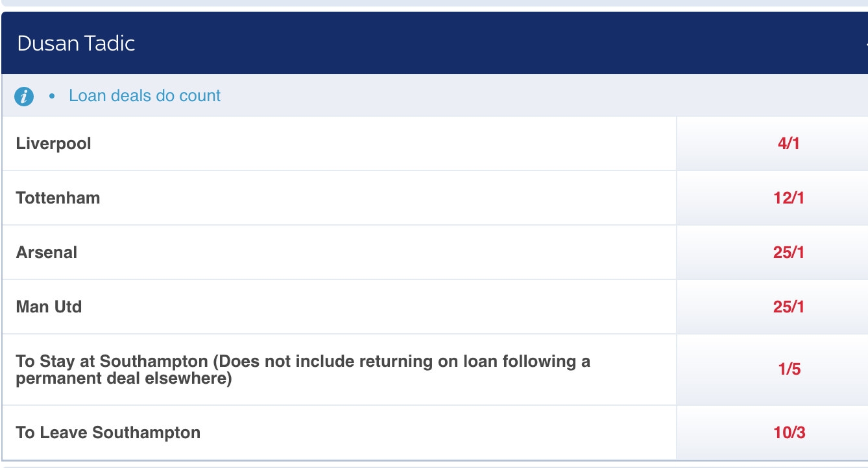Click the Tottenham selection name
The width and height of the screenshot is (868, 468).
[58, 198]
